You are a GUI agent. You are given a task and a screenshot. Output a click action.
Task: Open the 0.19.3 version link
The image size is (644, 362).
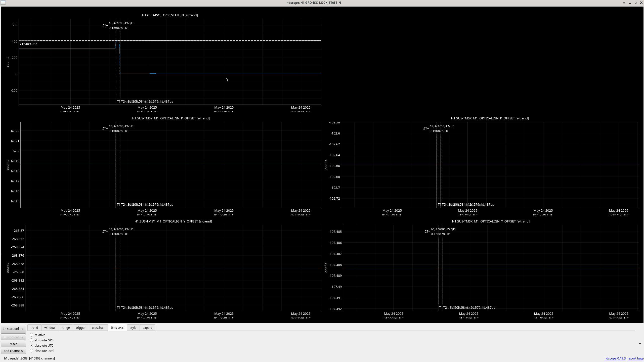click(621, 358)
